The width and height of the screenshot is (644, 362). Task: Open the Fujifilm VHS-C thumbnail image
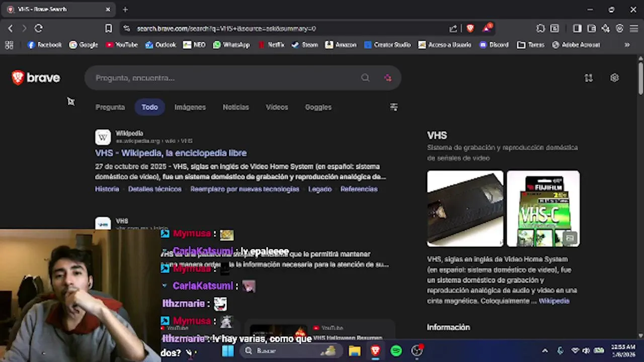pyautogui.click(x=543, y=209)
